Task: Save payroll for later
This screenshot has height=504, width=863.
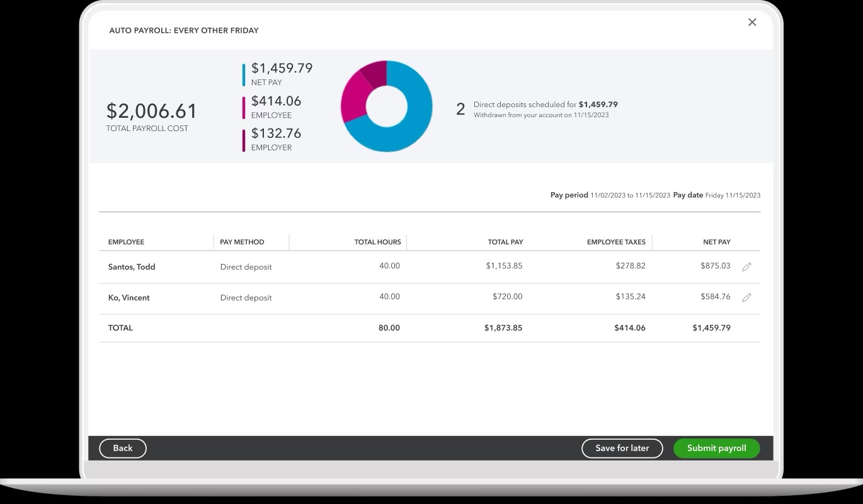Action: coord(622,449)
